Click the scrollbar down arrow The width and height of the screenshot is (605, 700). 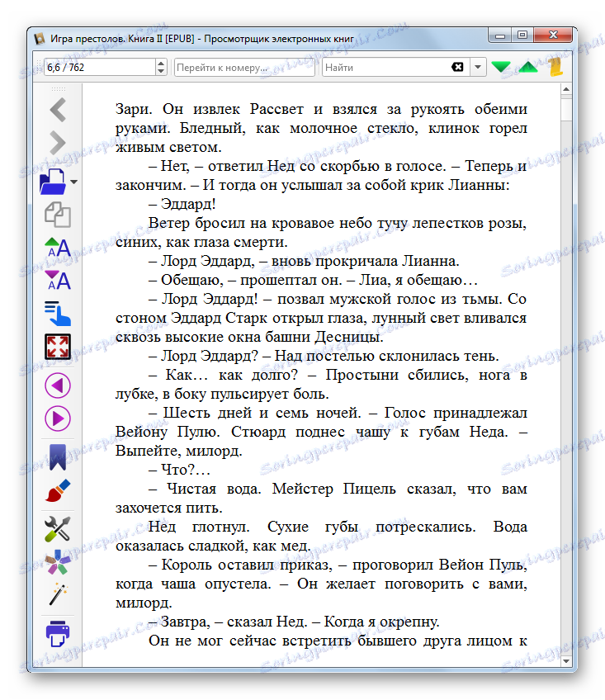566,660
